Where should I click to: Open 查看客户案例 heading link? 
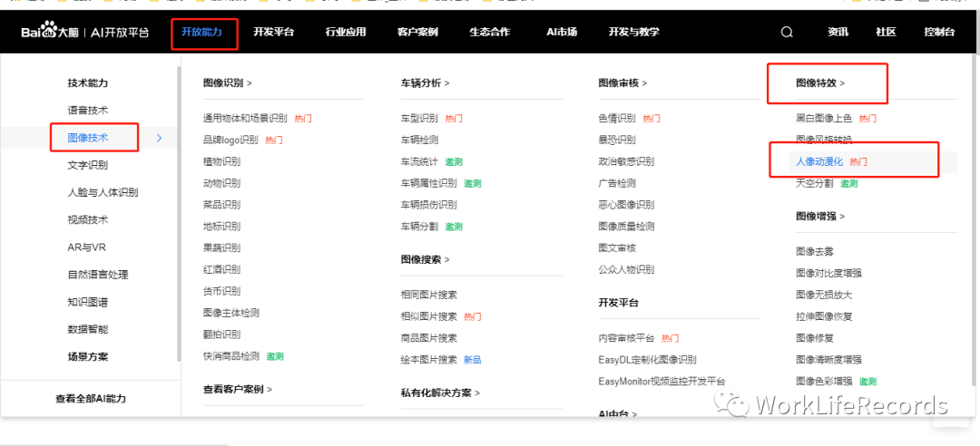(x=238, y=389)
